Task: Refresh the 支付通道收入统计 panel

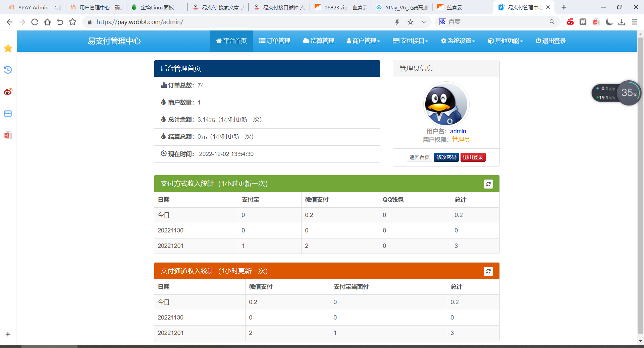Action: (x=488, y=271)
